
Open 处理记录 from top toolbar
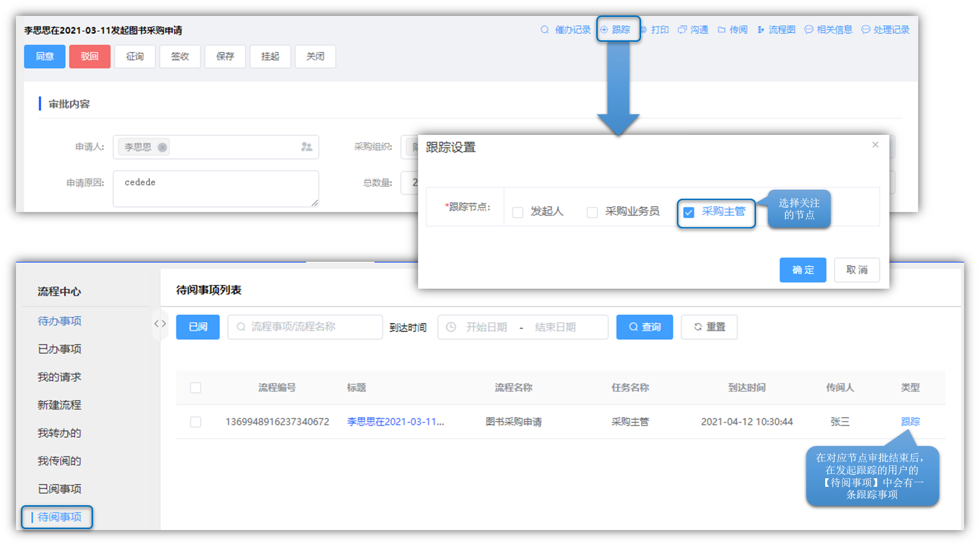point(885,30)
